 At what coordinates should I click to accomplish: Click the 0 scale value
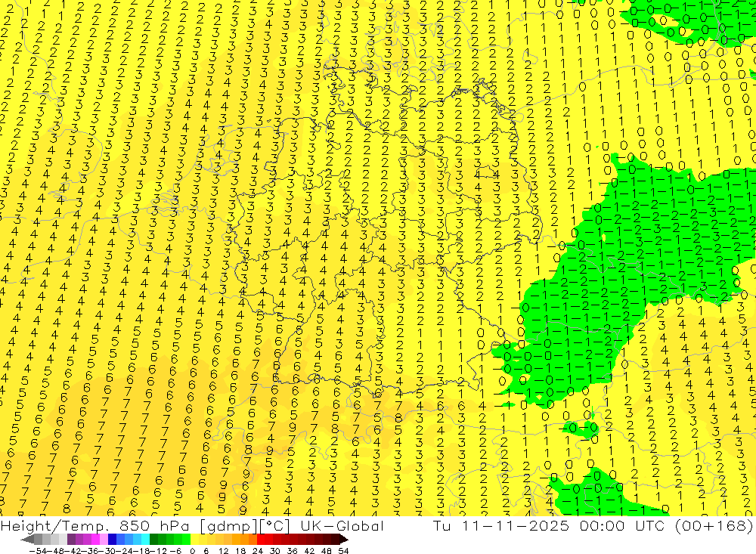click(x=192, y=551)
